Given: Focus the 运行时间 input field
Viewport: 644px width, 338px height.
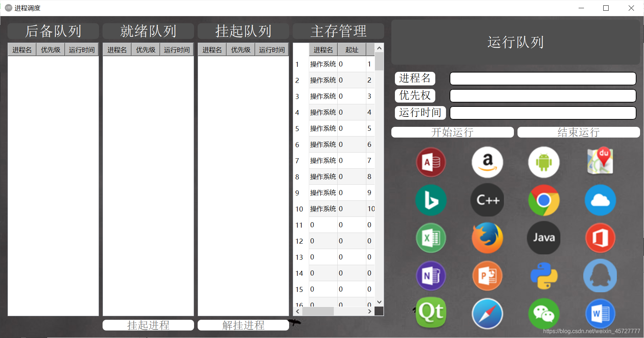Looking at the screenshot, I should coord(543,113).
